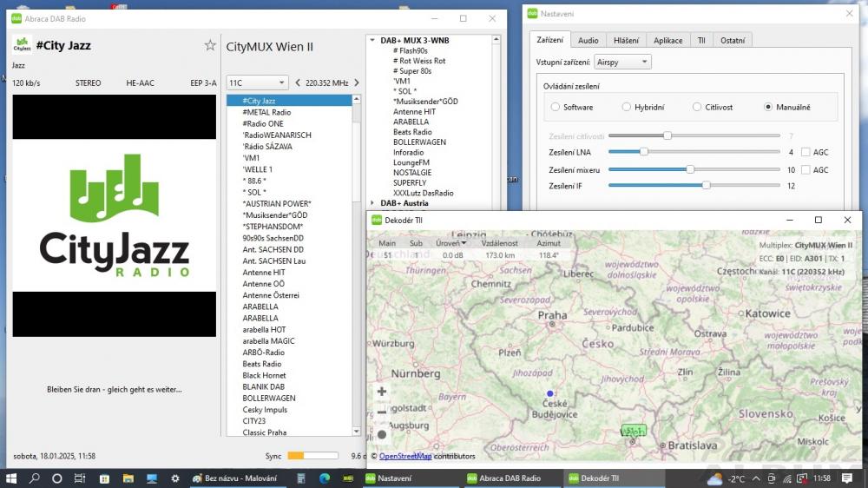Click the round center-map button below zoom

tap(382, 435)
